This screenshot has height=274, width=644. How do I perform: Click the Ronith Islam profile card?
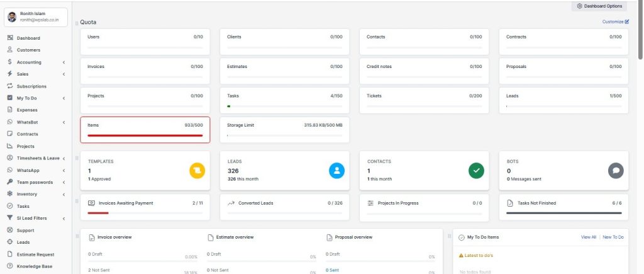tap(35, 17)
